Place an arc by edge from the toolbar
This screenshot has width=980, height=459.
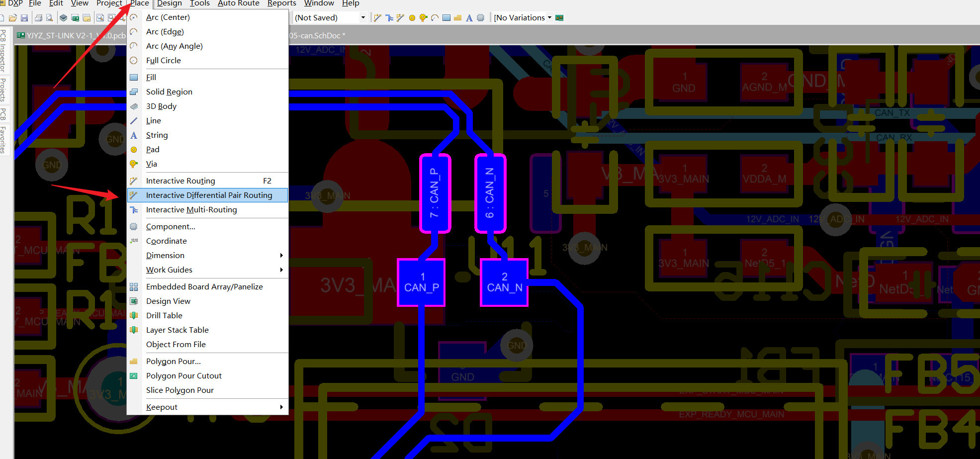[435, 18]
